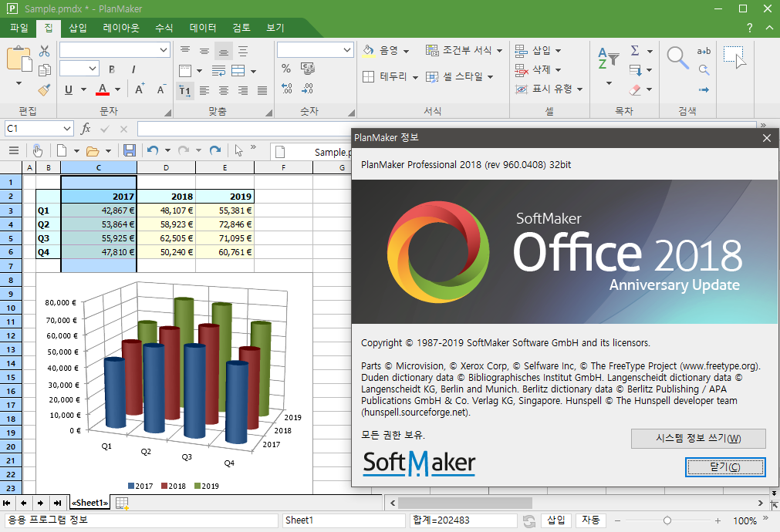Click the blue floppy Save icon
Screen dimensions: 780x532
click(130, 150)
